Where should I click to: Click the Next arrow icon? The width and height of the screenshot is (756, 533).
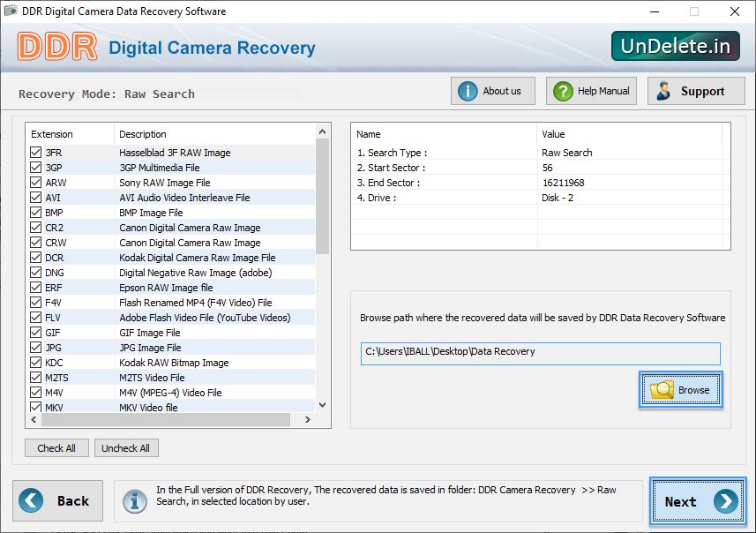pos(726,501)
